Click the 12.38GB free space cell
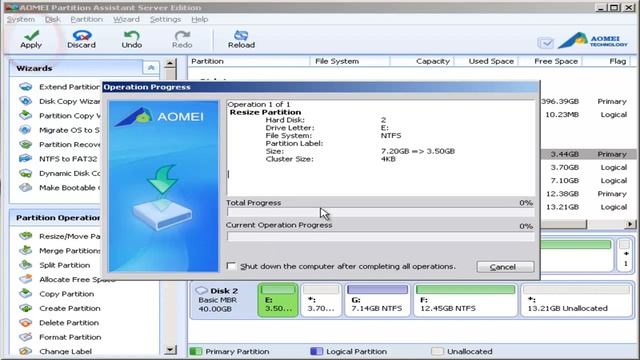640x360 pixels. click(562, 193)
